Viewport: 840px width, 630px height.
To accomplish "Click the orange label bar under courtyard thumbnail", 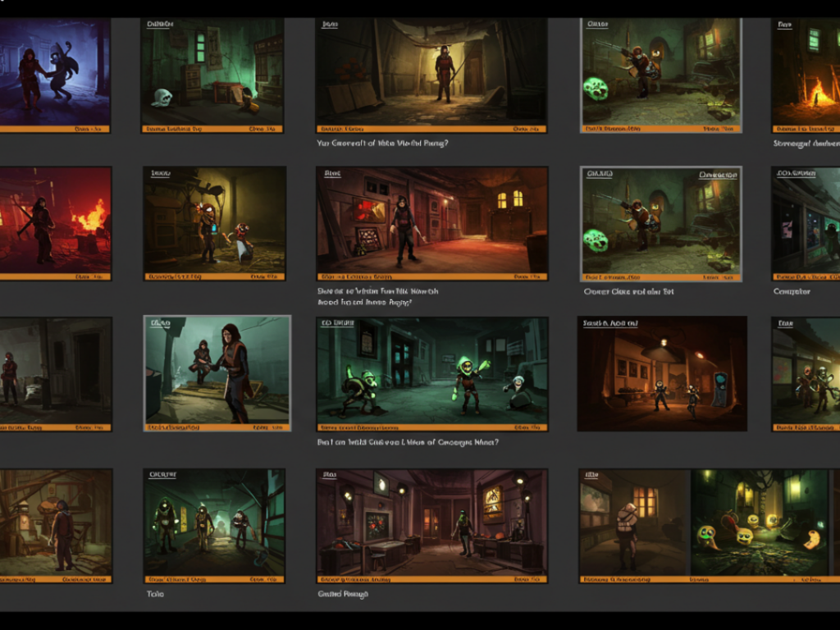I will pos(431,427).
